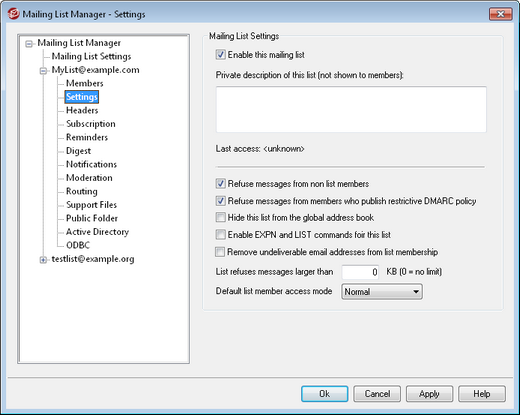Enable Remove undeliverable email addresses option
Viewport: 520px width, 415px height.
[x=220, y=252]
